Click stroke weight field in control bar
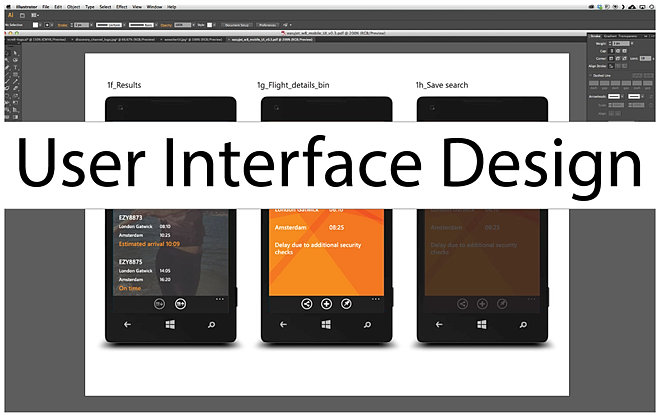This screenshot has height=417, width=660. click(81, 25)
